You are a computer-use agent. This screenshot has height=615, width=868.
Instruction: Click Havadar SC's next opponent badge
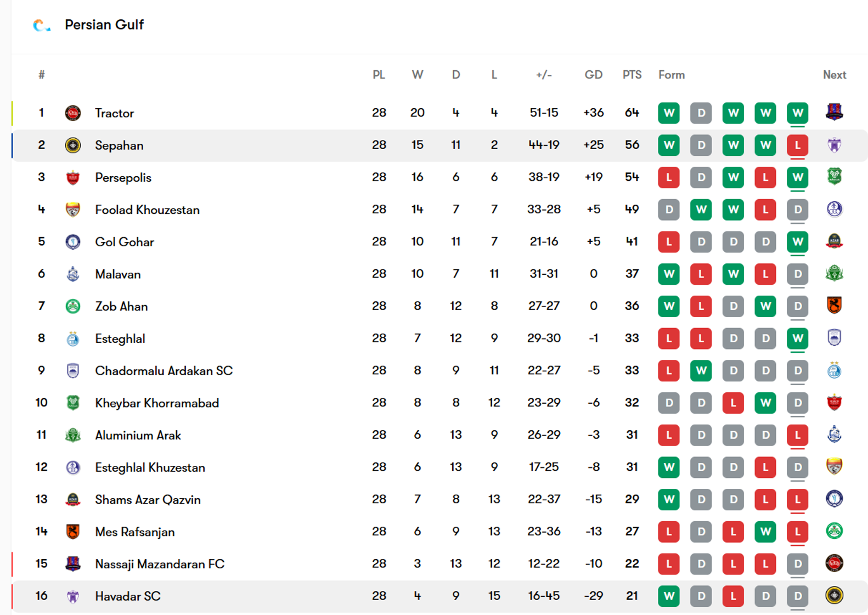(x=834, y=595)
